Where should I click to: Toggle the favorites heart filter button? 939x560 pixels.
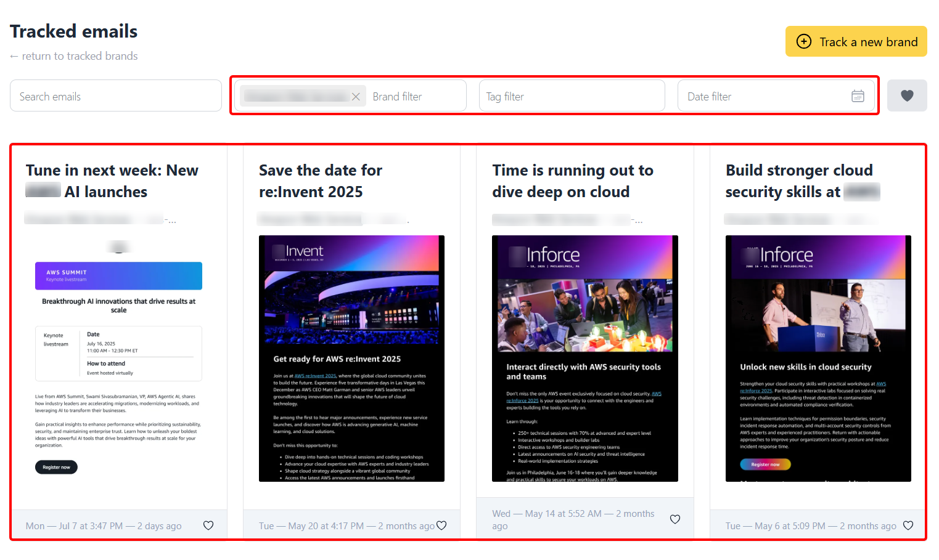(907, 95)
